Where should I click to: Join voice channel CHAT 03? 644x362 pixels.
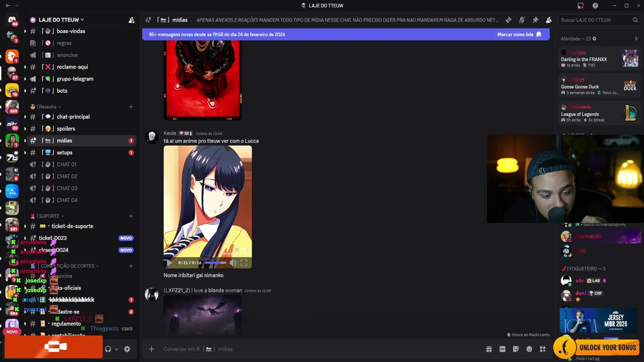coord(82,189)
